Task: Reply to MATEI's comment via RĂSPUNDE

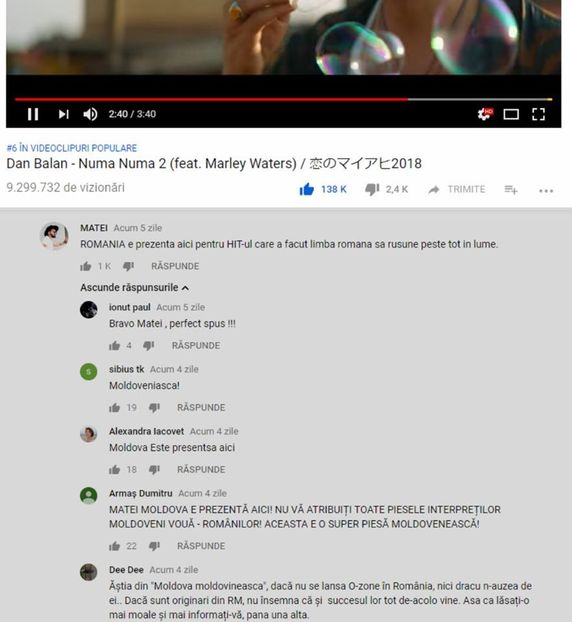Action: [x=175, y=266]
